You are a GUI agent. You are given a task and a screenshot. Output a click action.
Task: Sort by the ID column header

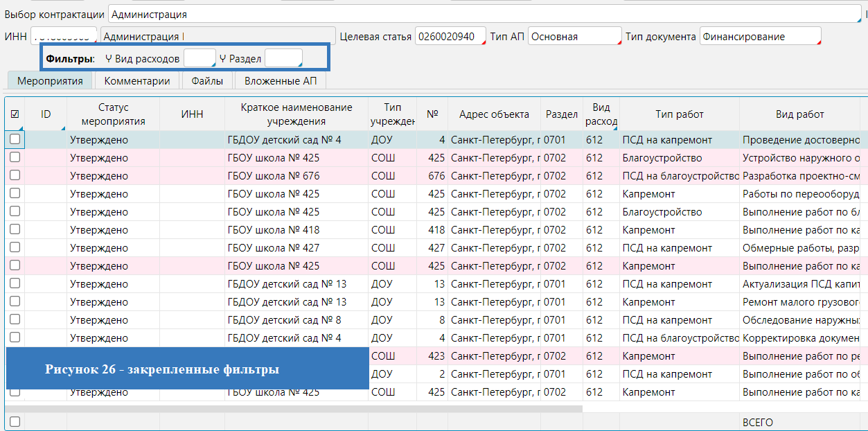coord(46,114)
